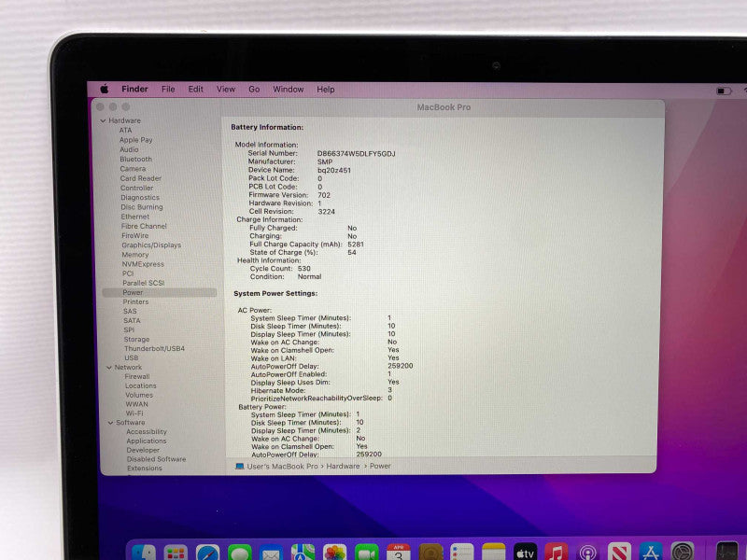747x560 pixels.
Task: Select Disabled Software in the sidebar
Action: coord(156,459)
